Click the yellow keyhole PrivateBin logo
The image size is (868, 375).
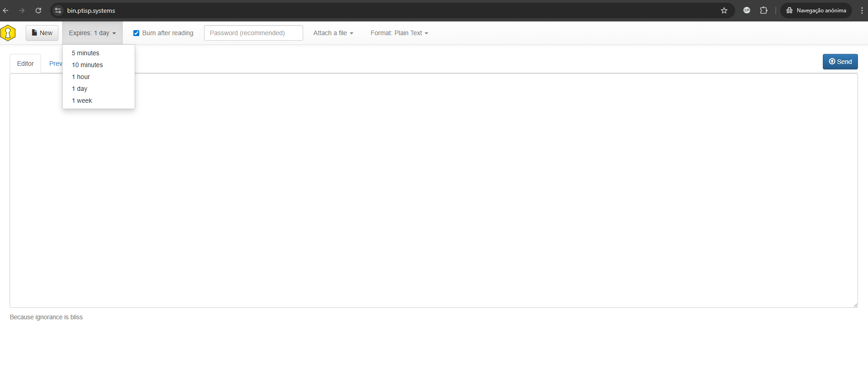(8, 33)
